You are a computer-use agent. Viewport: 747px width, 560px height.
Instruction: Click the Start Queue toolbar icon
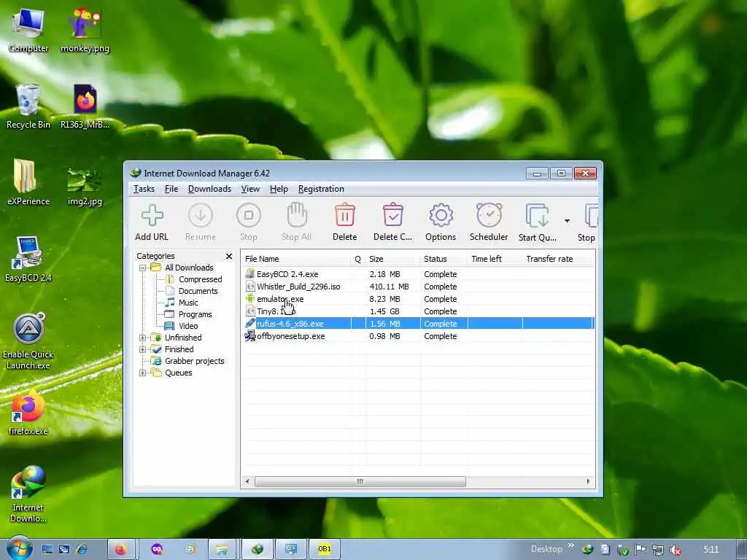(x=538, y=222)
